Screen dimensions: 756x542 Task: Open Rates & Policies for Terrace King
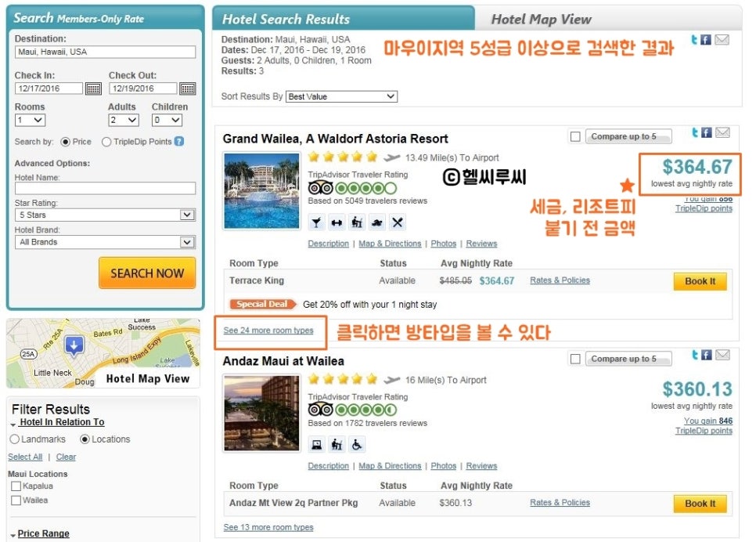point(560,280)
